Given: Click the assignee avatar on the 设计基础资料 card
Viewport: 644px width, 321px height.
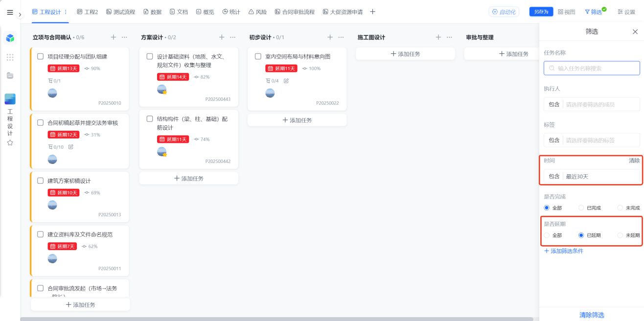Looking at the screenshot, I should click(162, 90).
